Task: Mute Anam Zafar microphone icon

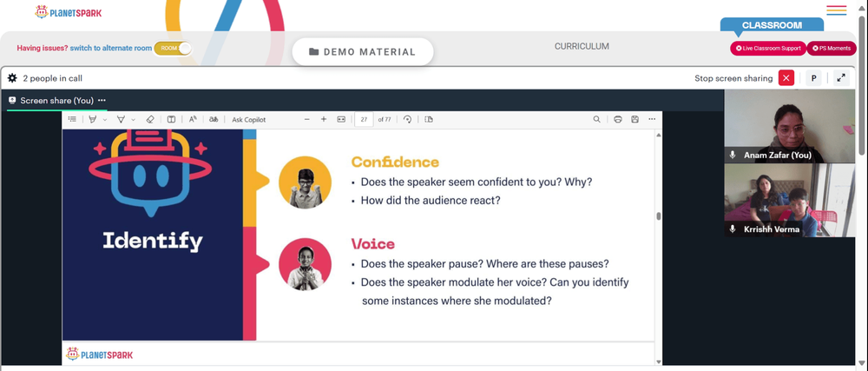Action: point(733,155)
